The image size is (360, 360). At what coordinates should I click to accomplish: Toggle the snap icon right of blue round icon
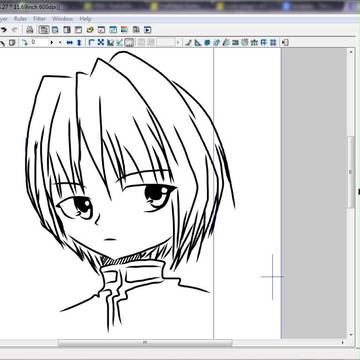(x=217, y=43)
